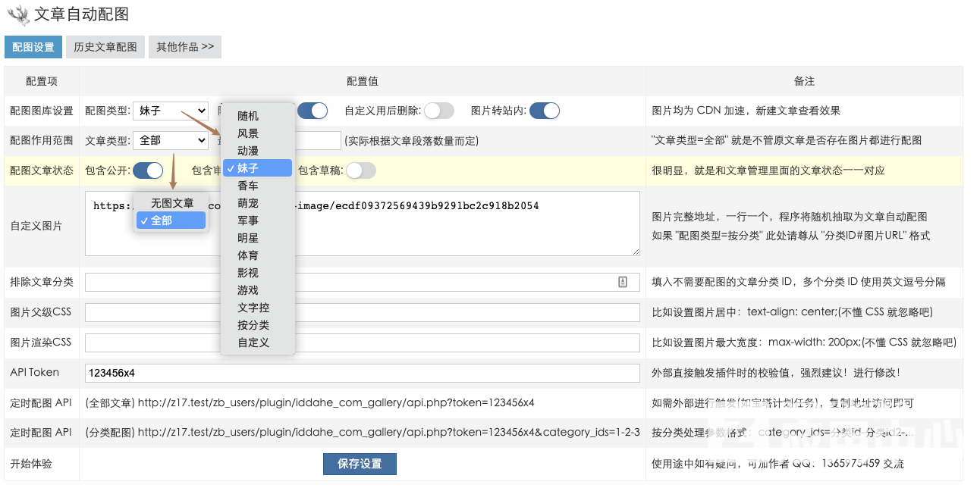Open the 配图类型 dropdown
980x488 pixels.
pos(170,111)
